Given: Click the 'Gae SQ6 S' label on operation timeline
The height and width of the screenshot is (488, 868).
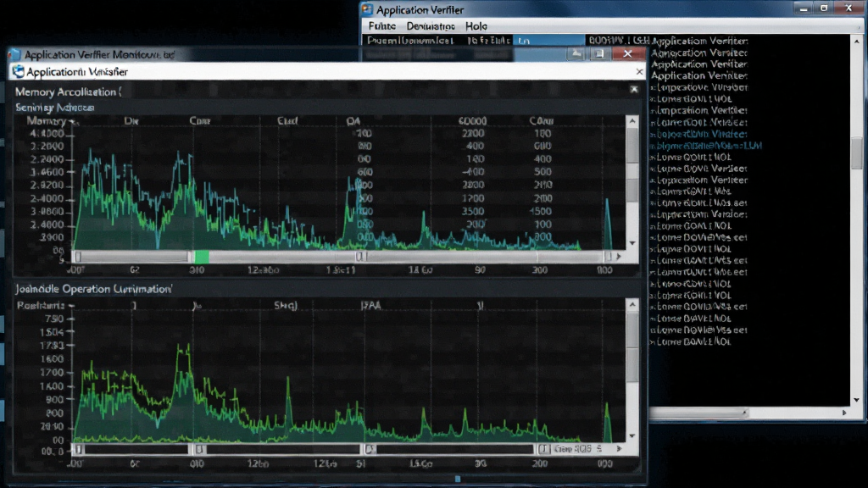Looking at the screenshot, I should pyautogui.click(x=578, y=449).
